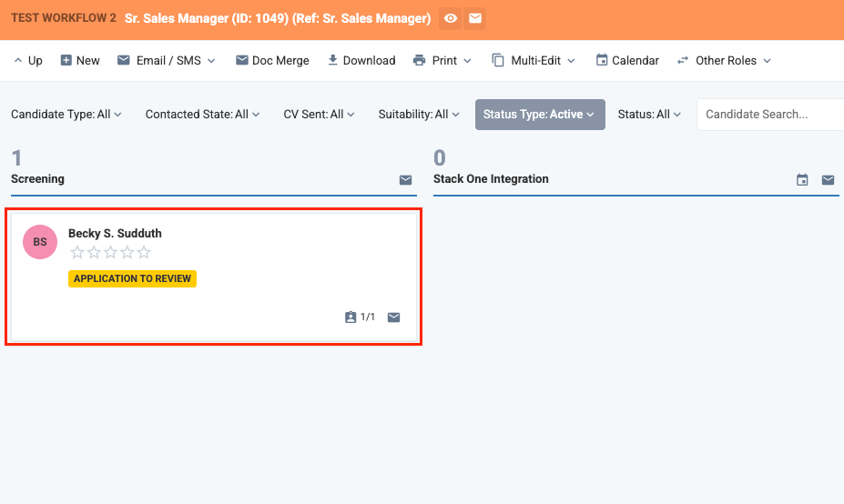
Task: Open the Email / SMS dropdown
Action: [167, 60]
